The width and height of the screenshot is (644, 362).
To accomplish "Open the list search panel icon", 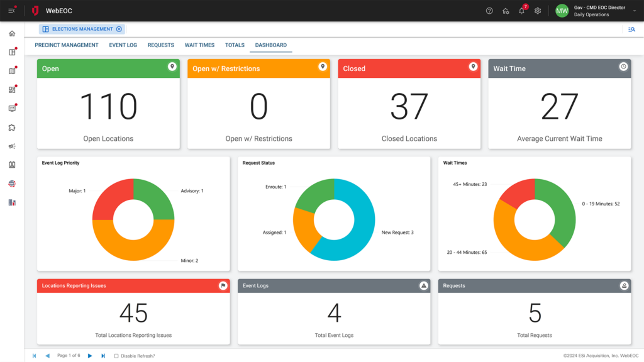I will point(631,29).
